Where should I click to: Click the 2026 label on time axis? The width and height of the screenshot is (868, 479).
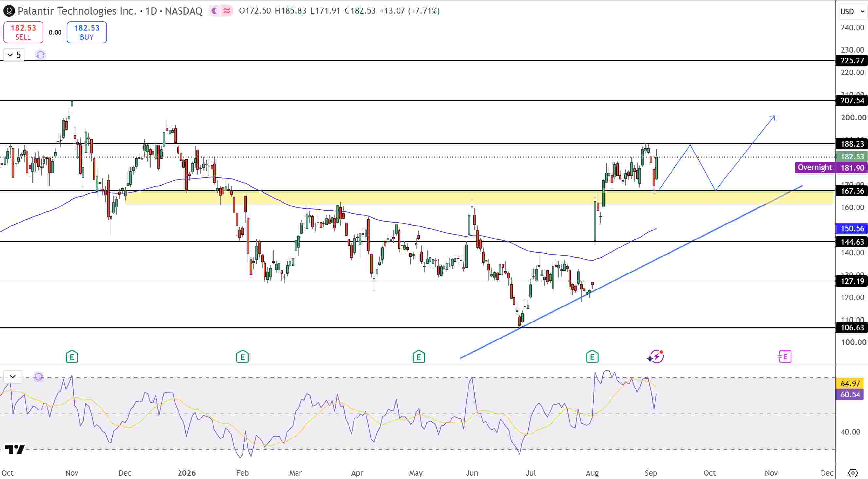[x=187, y=473]
